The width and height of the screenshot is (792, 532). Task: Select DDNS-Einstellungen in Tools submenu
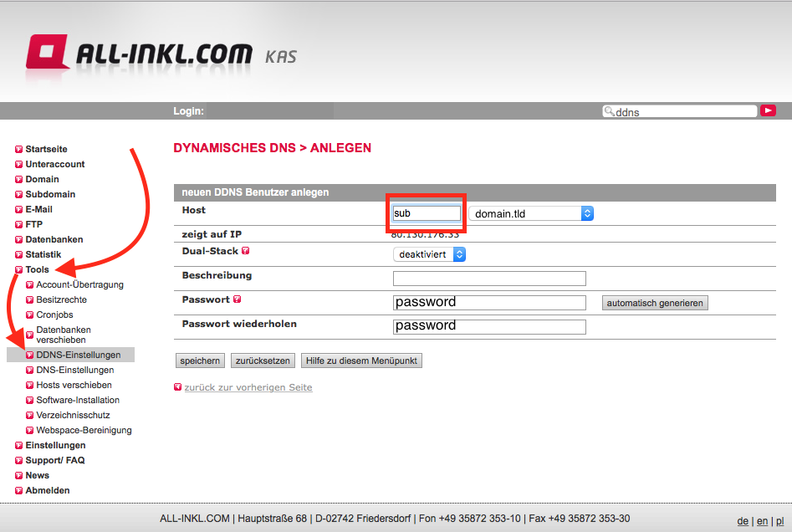pos(79,355)
